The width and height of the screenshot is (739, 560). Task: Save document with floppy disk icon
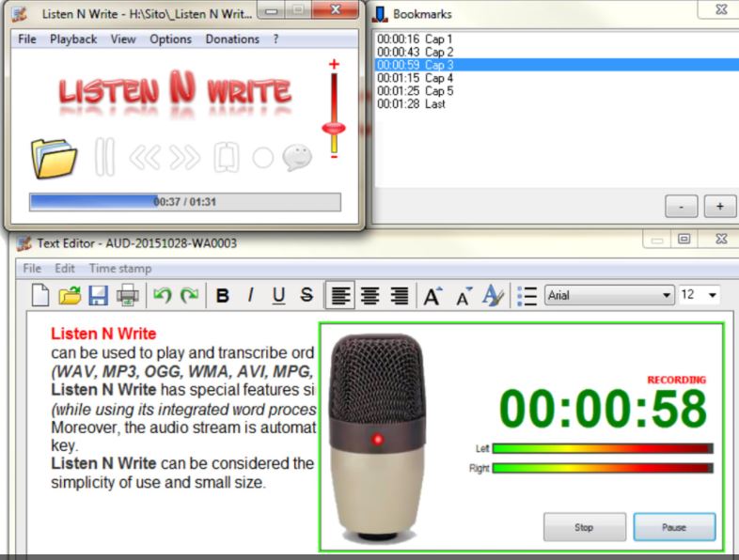pos(99,296)
